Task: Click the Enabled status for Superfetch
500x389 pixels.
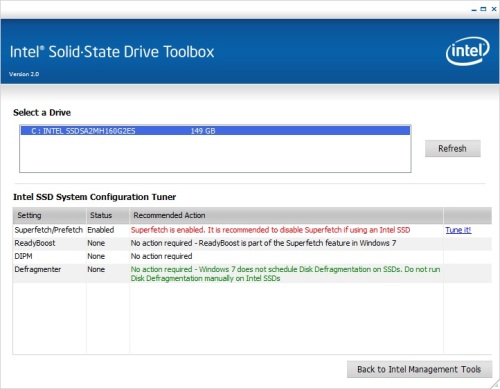Action: [x=101, y=230]
